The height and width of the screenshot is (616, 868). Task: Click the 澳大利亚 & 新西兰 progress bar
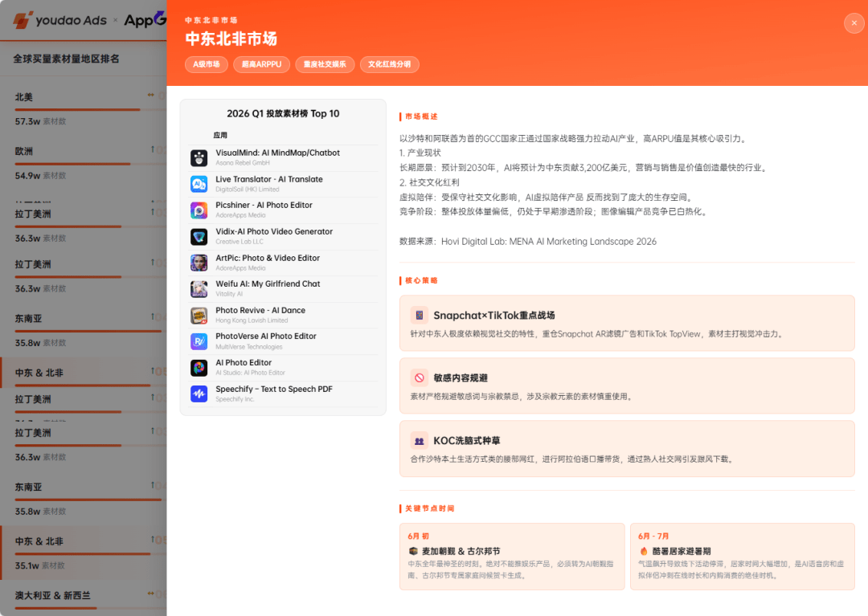tap(90, 608)
